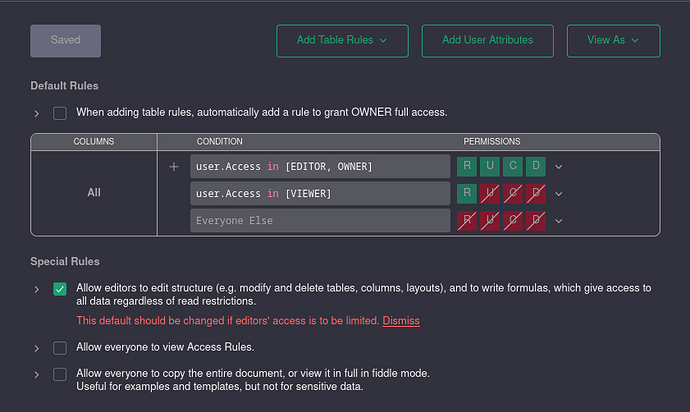Enable Allow everyone to view Access Rules
690x412 pixels.
[60, 348]
